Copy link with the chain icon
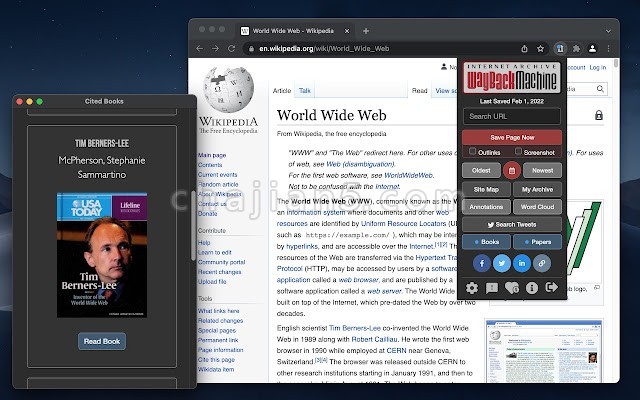The image size is (640, 400). coord(542,263)
